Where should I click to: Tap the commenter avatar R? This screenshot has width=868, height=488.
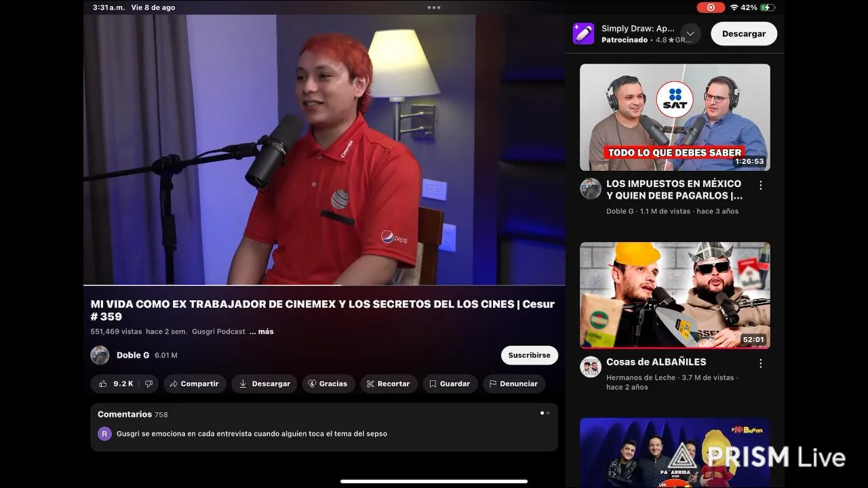coord(104,434)
